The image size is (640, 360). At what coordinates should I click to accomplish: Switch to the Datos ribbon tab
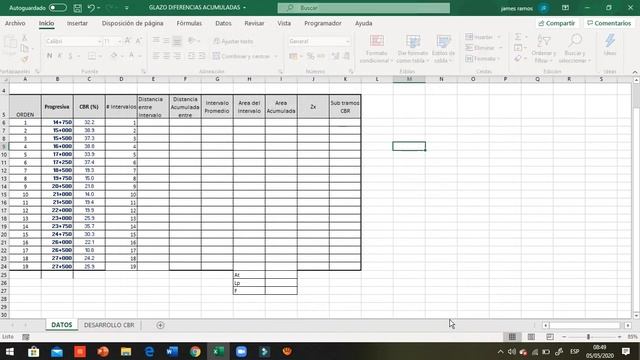pos(223,23)
